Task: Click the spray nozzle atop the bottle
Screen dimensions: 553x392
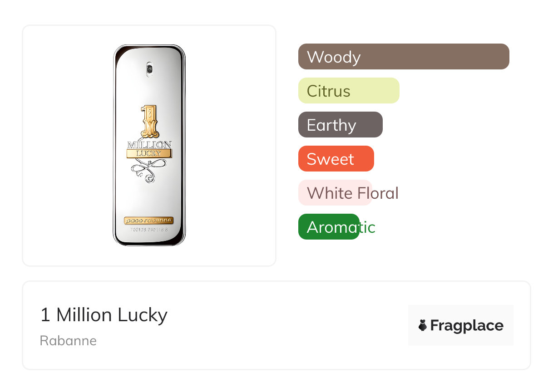Action: (x=149, y=69)
